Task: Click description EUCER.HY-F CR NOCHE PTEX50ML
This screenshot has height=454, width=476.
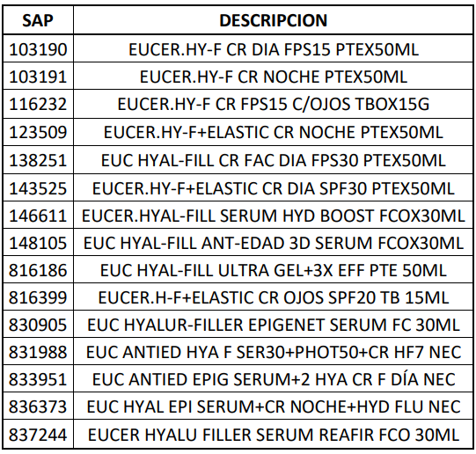Action: tap(274, 77)
